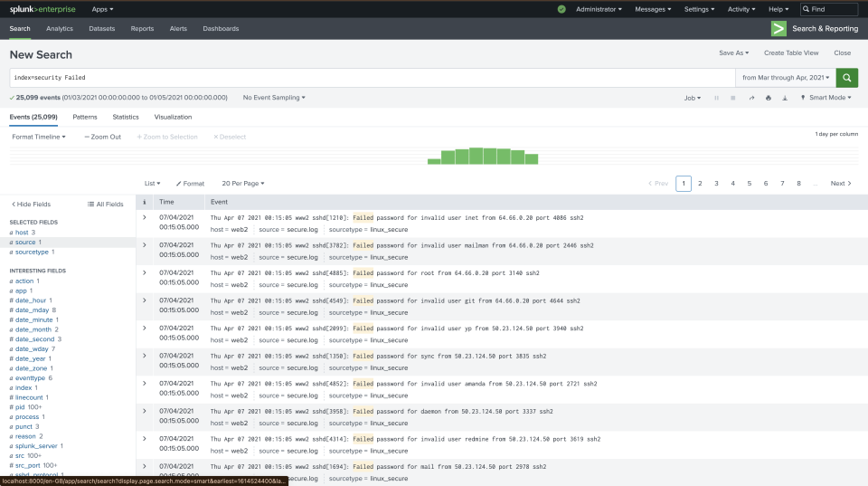Viewport: 868px width, 486px height.
Task: Expand the event with user git
Action: [x=145, y=300]
